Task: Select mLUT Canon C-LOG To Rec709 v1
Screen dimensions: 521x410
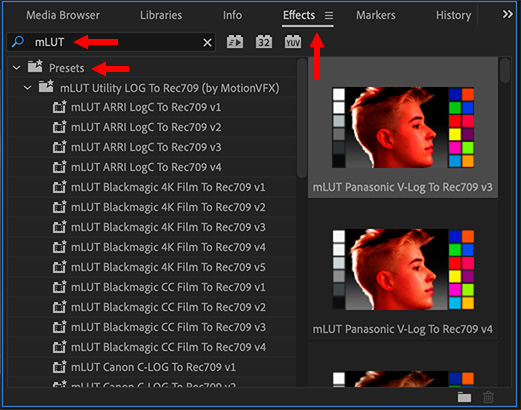Action: coord(153,367)
